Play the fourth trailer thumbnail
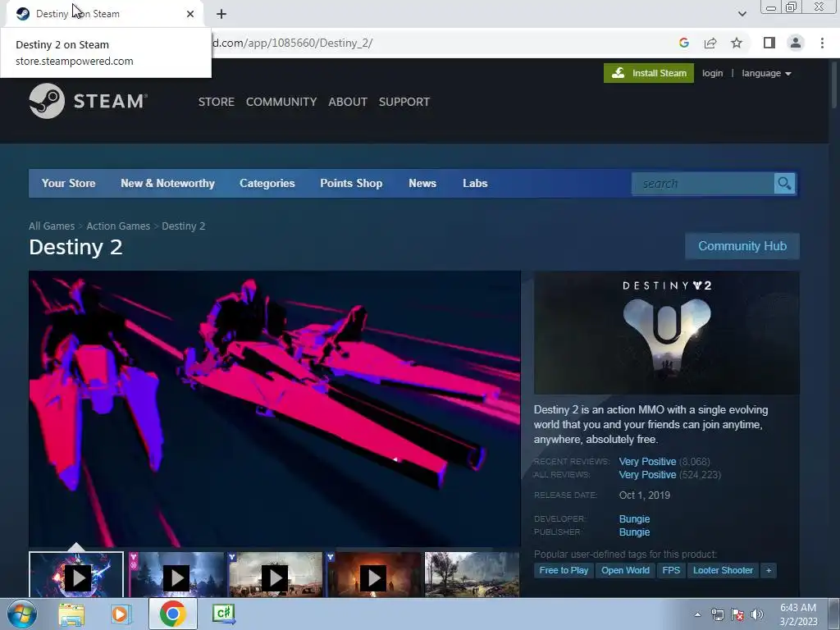Image resolution: width=840 pixels, height=630 pixels. [374, 575]
